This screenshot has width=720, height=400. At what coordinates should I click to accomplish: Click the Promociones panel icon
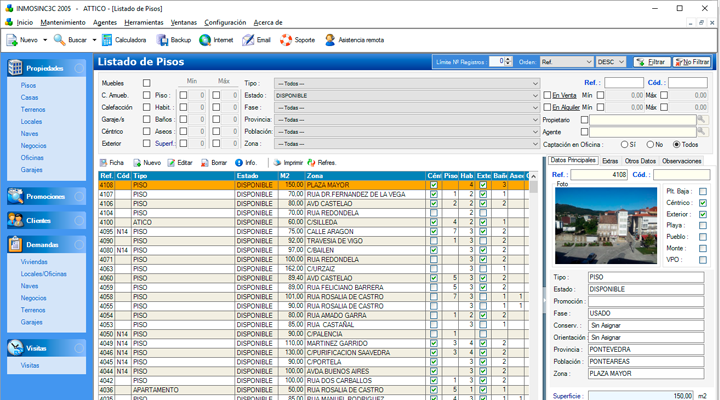(x=15, y=196)
